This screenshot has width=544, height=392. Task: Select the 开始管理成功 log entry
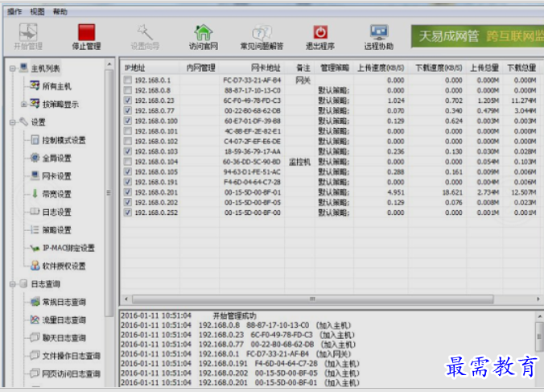234,316
